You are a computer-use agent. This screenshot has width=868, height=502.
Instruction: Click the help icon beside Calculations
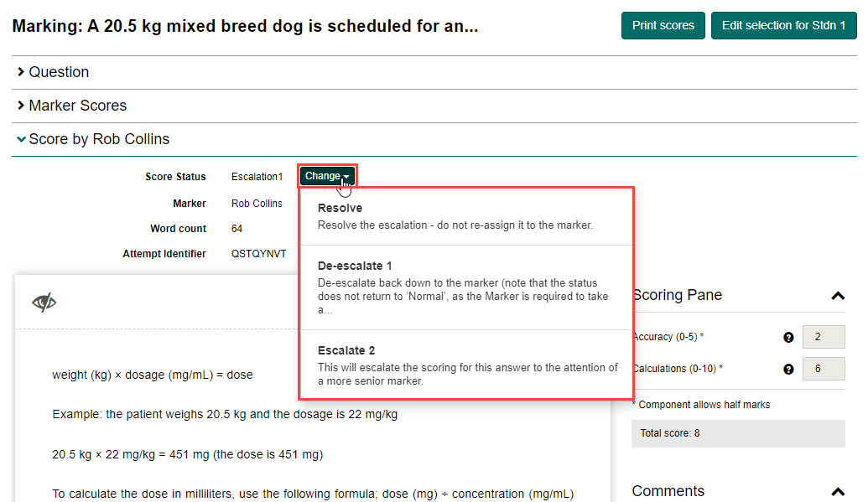788,369
